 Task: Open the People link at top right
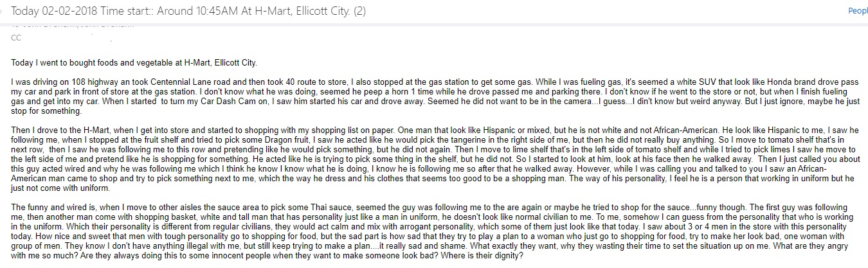click(858, 11)
